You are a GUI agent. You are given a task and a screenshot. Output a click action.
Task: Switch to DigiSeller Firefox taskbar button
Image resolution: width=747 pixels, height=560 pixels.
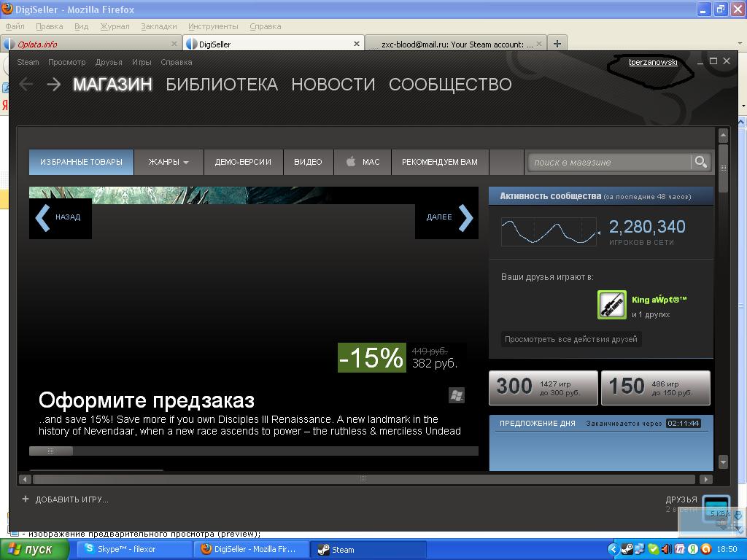pyautogui.click(x=252, y=549)
